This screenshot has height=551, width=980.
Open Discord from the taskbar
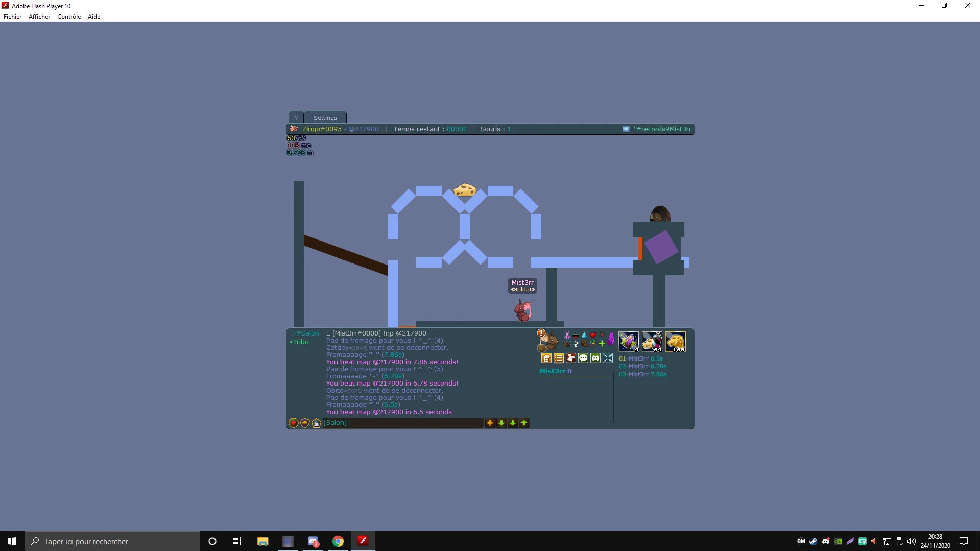(x=313, y=541)
